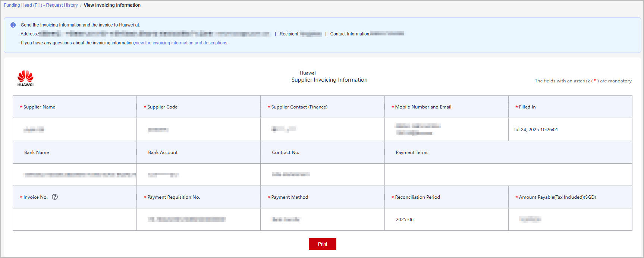This screenshot has height=258, width=644.
Task: Open the Funding Head (FH) - Request History breadcrumb
Action: tap(41, 5)
